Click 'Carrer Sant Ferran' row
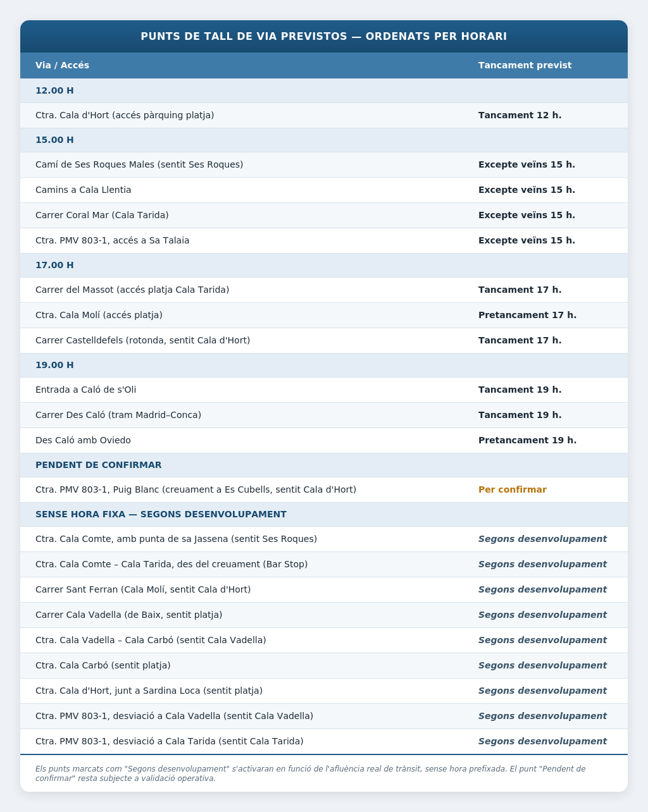648x812 pixels. pyautogui.click(x=324, y=589)
